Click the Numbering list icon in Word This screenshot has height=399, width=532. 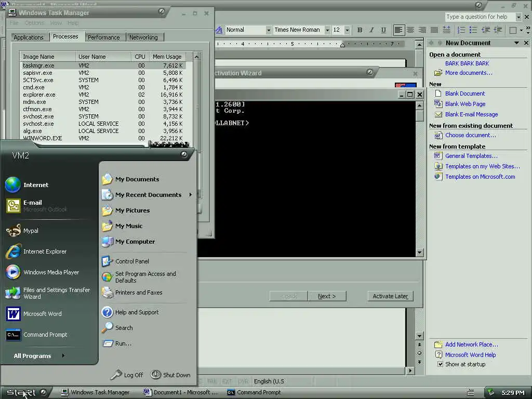tap(461, 30)
